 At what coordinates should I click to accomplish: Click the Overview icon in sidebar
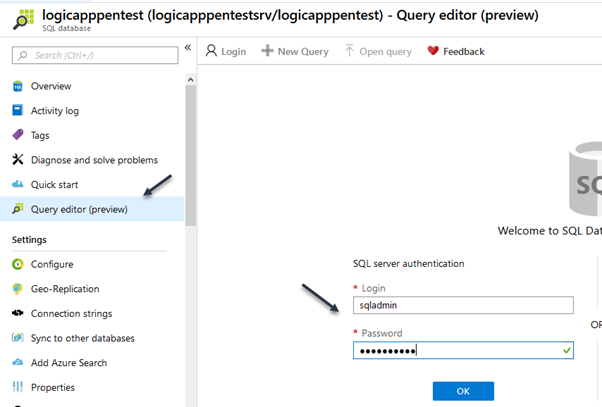(18, 86)
